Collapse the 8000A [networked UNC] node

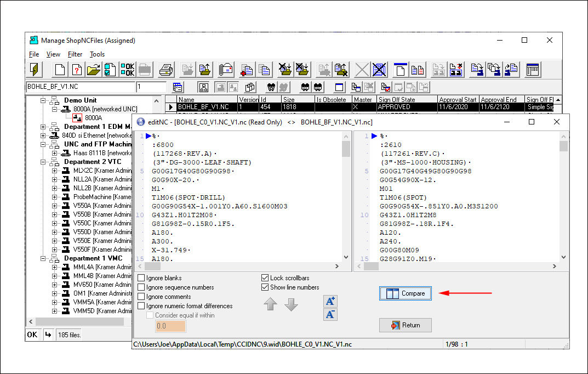coord(54,109)
